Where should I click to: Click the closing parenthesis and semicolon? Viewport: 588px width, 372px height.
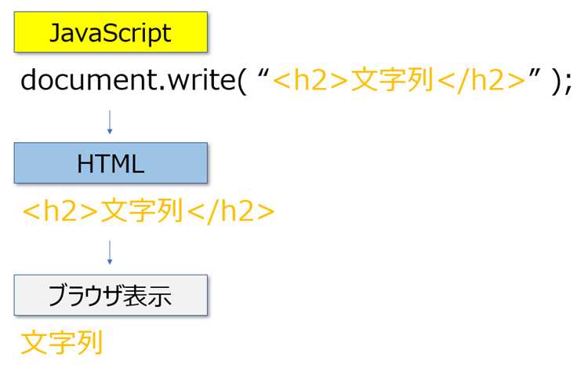pyautogui.click(x=561, y=82)
